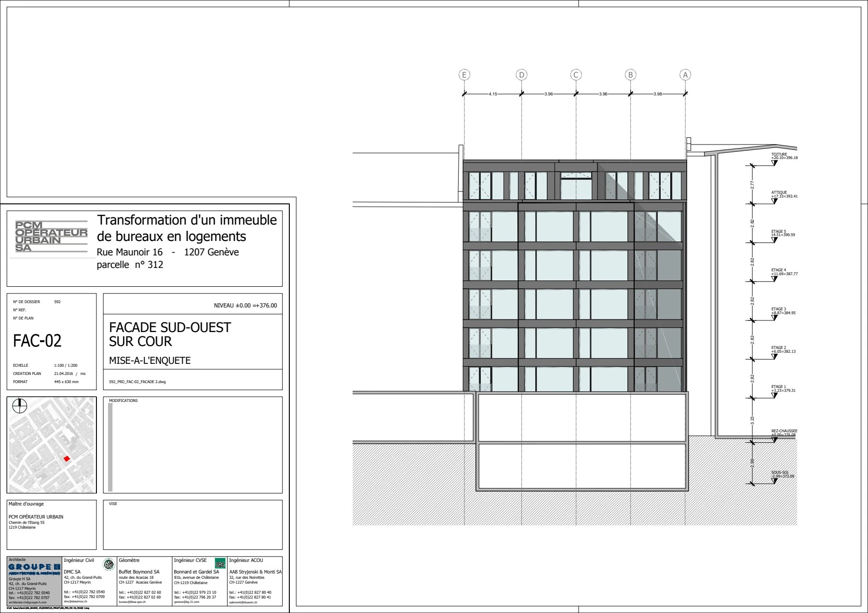Click the "Buffet Boymond SA" company name
This screenshot has height=613, width=868.
pos(139,572)
